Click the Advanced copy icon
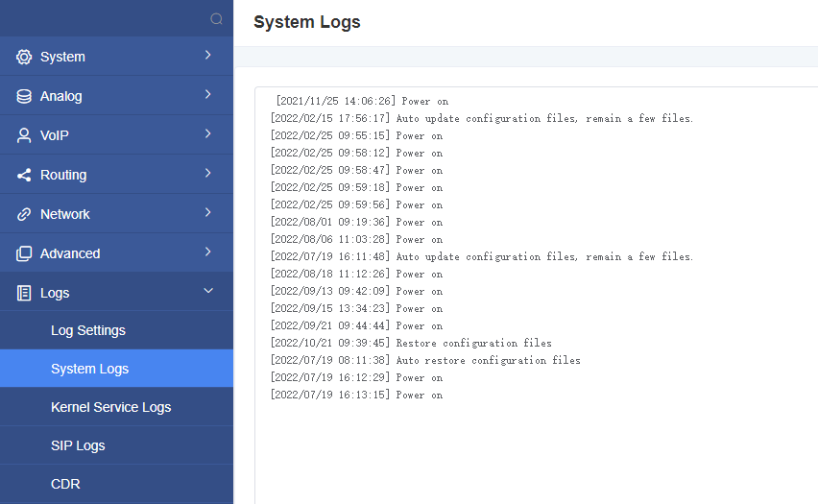The height and width of the screenshot is (504, 818). click(24, 253)
